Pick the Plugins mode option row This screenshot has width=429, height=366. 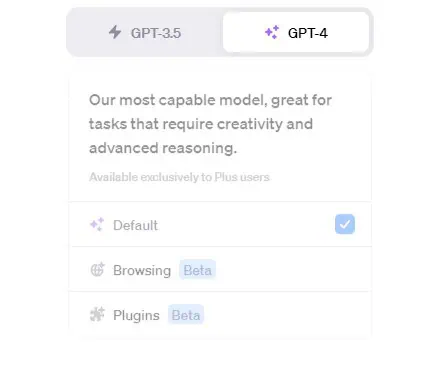click(220, 315)
